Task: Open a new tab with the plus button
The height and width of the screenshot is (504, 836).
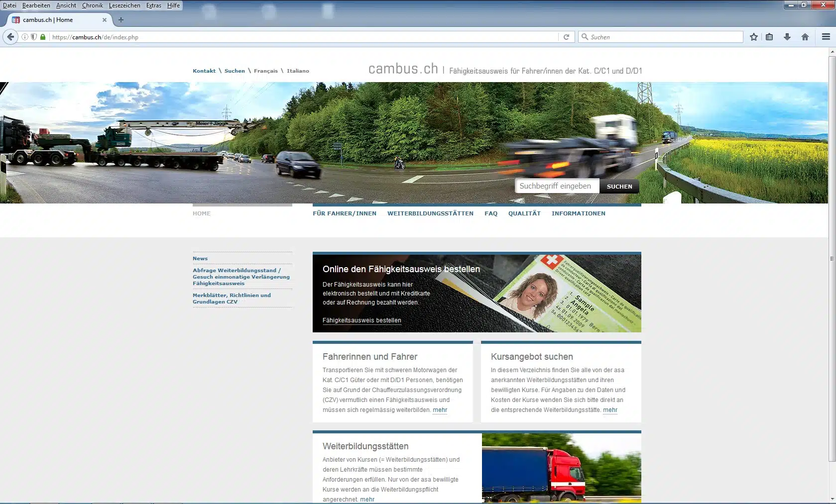Action: tap(120, 20)
